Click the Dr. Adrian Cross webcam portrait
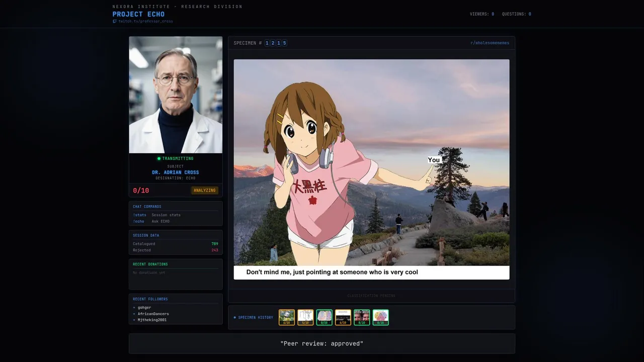The width and height of the screenshot is (644, 362). pos(176,95)
